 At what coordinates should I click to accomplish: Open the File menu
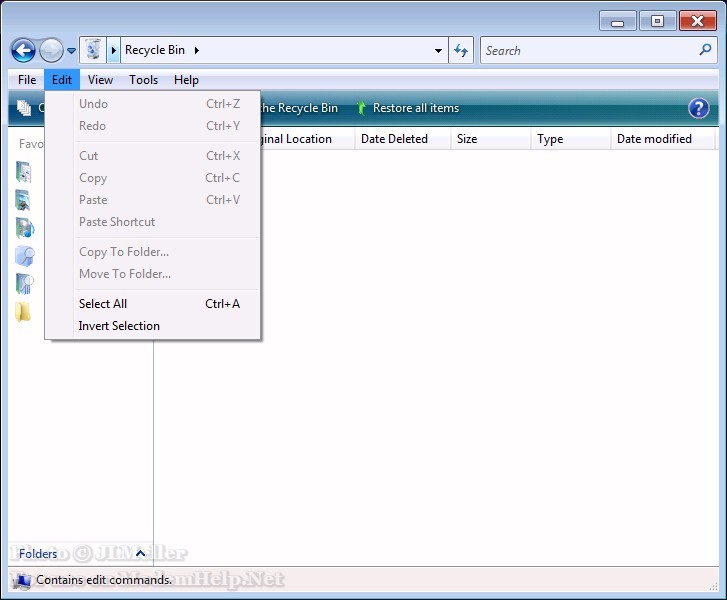click(x=27, y=80)
